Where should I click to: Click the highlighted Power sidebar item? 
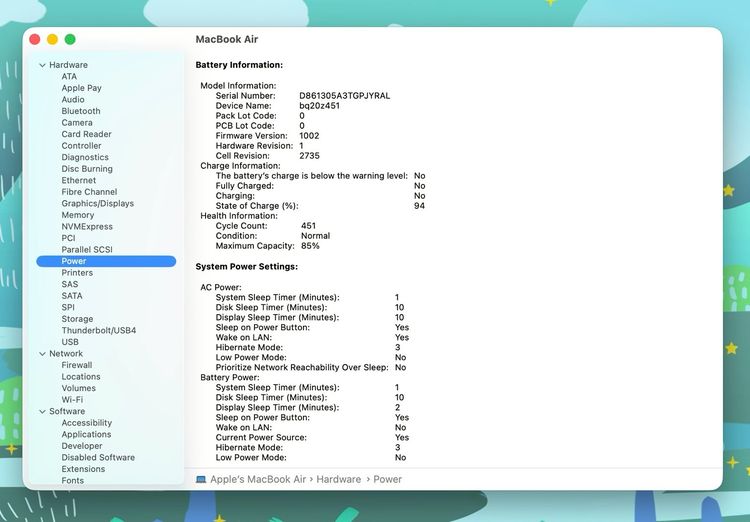(x=106, y=261)
